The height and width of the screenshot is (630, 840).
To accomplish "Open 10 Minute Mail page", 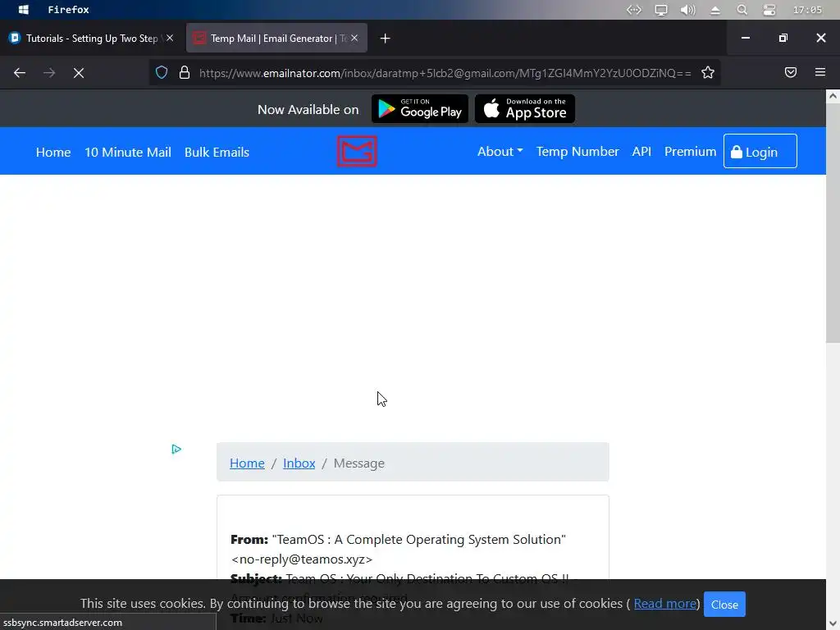I will pos(128,152).
